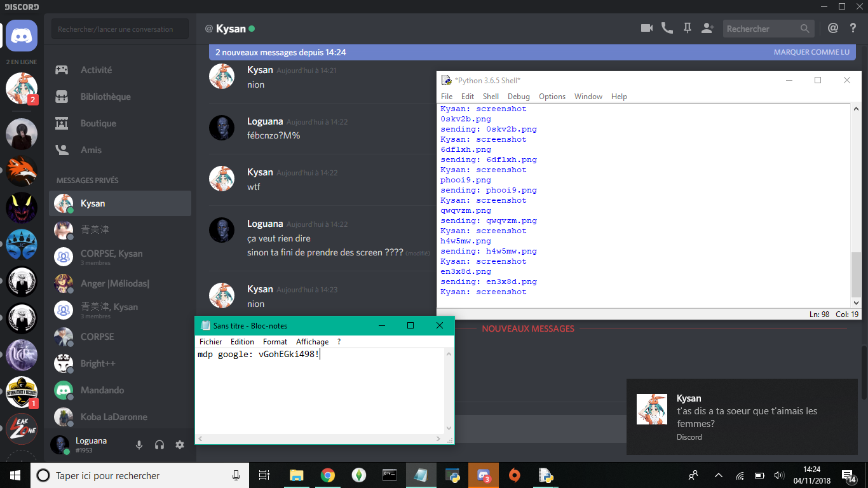Click Kysan's avatar on nion 14:21 message
Screen dimensions: 868x488
(x=222, y=76)
